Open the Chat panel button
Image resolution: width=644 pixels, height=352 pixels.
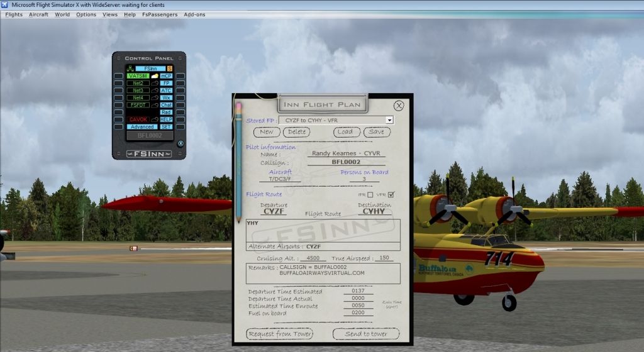(x=166, y=105)
